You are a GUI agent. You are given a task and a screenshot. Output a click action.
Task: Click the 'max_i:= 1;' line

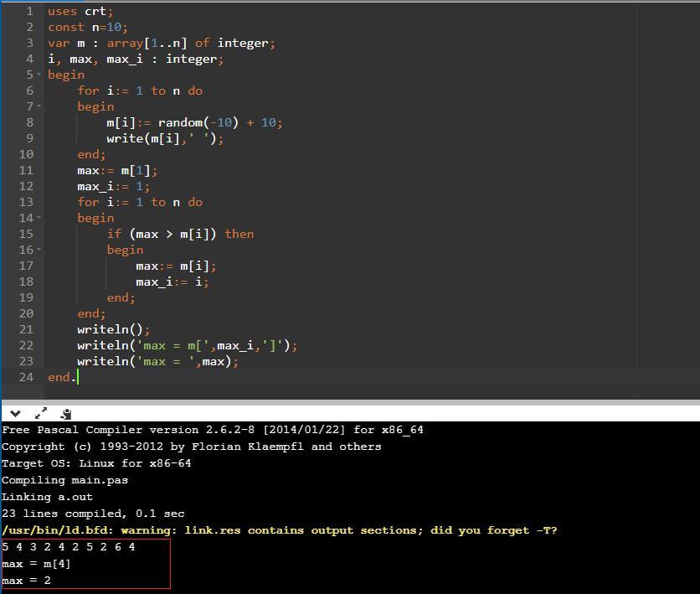click(113, 186)
